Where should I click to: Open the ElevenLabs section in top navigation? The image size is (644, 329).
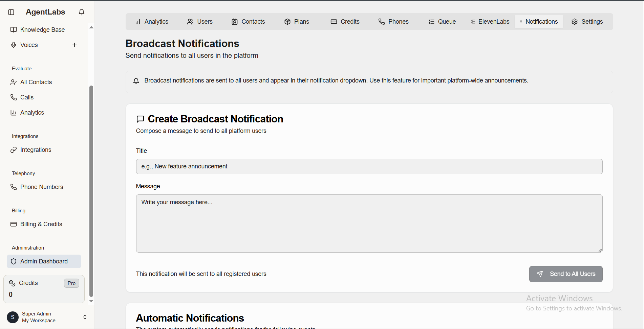pos(490,21)
